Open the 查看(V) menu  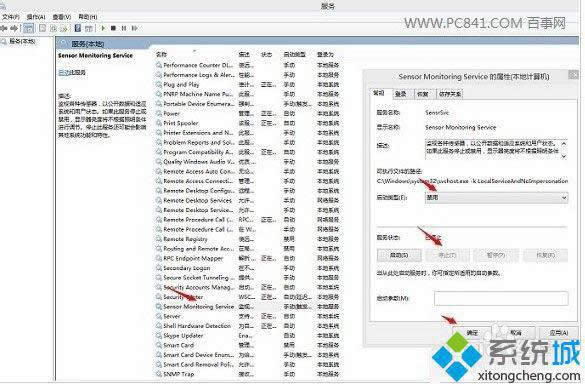[x=62, y=17]
